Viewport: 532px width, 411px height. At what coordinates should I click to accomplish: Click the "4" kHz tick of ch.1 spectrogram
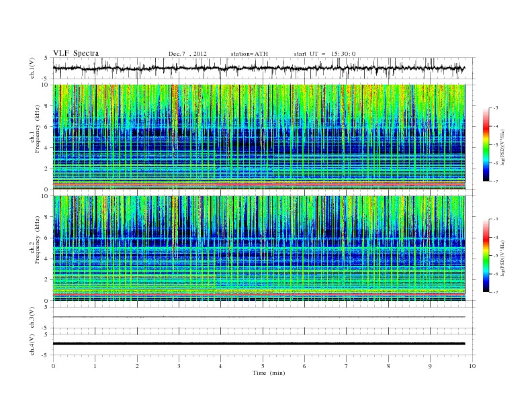(x=47, y=148)
